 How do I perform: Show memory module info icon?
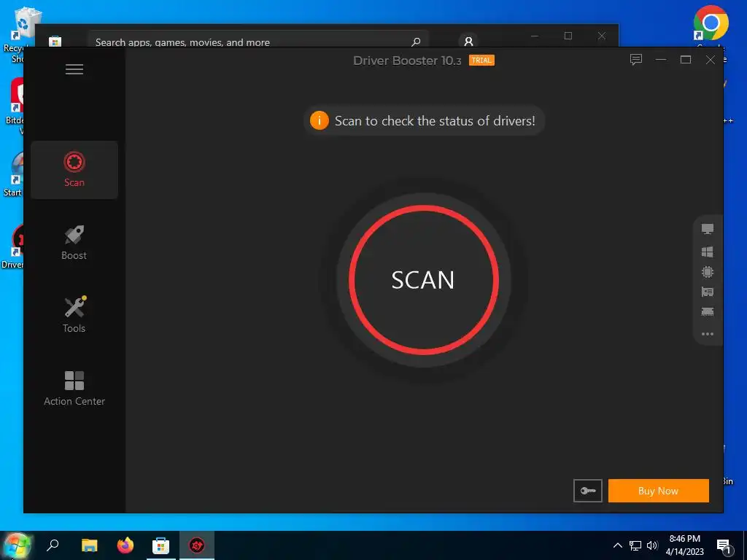click(x=708, y=312)
